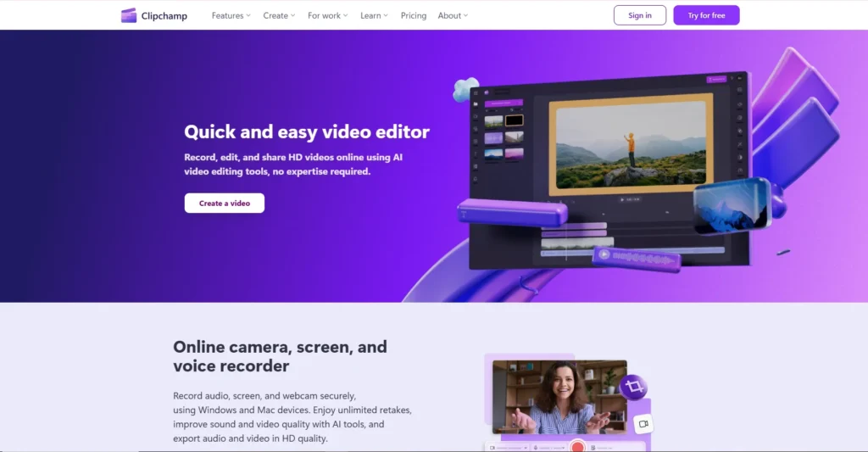Click the play button under the video preview
This screenshot has height=452, width=868.
pyautogui.click(x=622, y=199)
